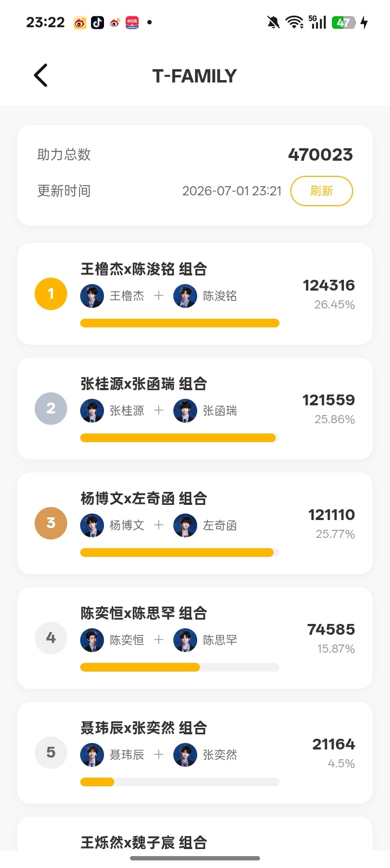Click the 刷新 refresh button
This screenshot has height=868, width=390.
click(x=322, y=191)
